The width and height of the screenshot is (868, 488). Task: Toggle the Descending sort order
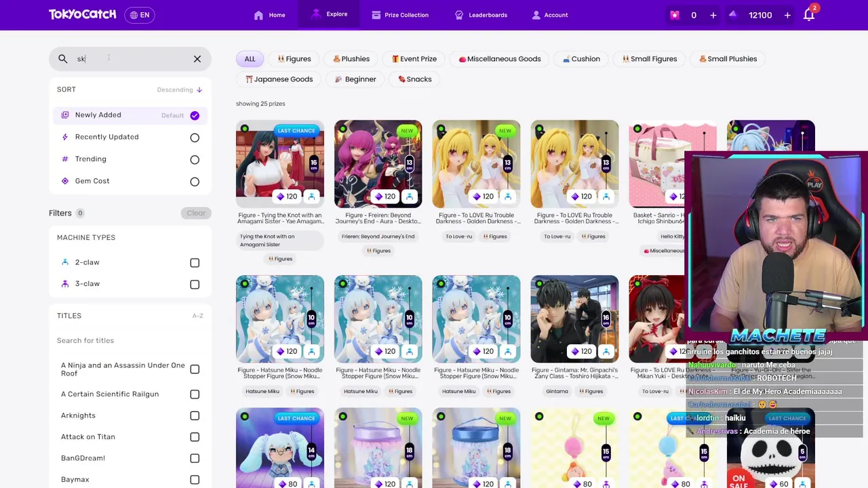click(180, 89)
